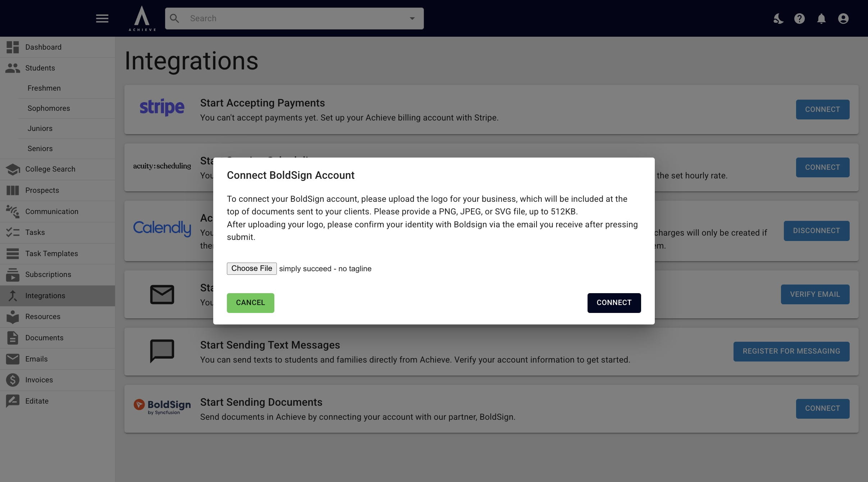Image resolution: width=868 pixels, height=482 pixels.
Task: Click the Achieve logo
Action: click(x=142, y=18)
